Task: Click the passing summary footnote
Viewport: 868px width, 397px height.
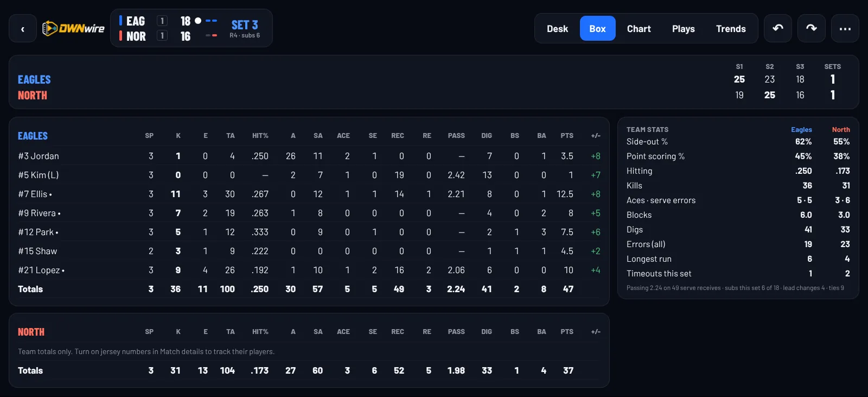Action: 735,288
